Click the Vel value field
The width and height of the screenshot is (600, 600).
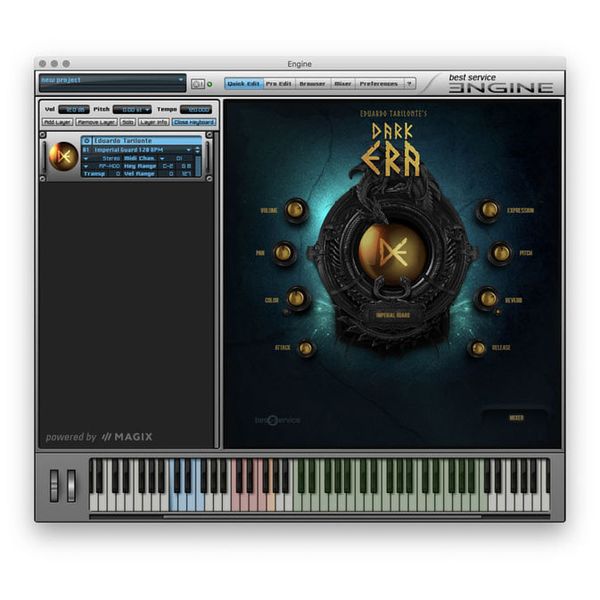pos(74,110)
